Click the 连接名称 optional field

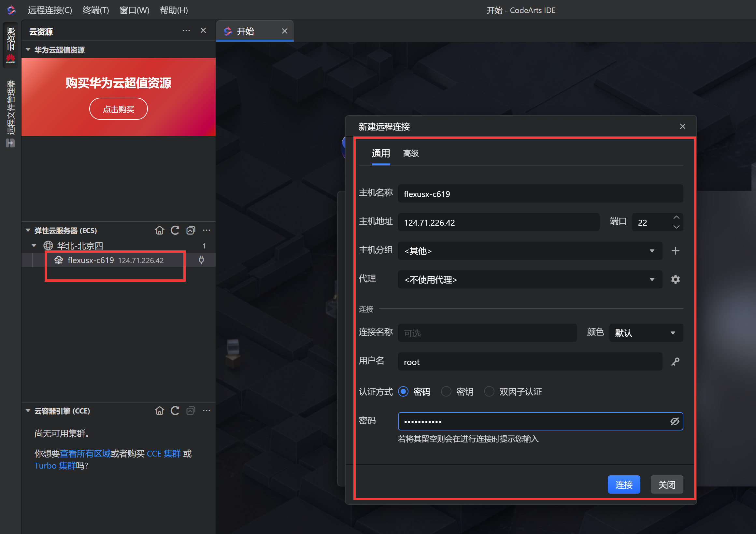click(x=487, y=333)
